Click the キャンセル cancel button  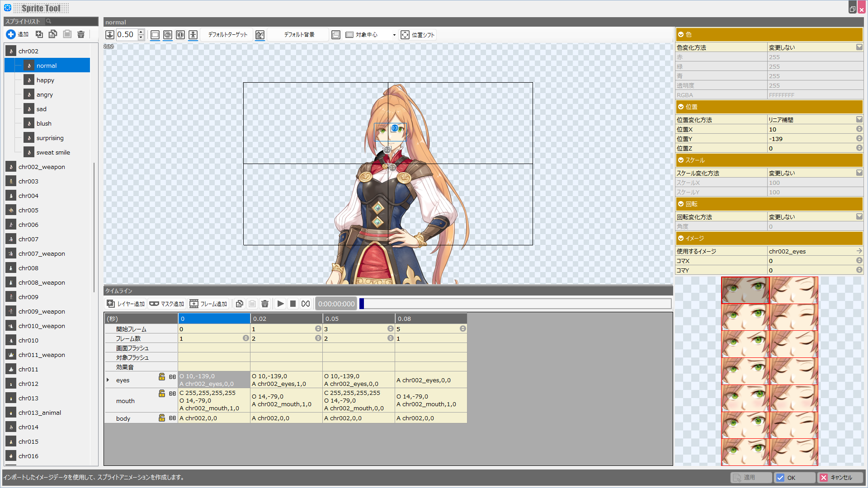pyautogui.click(x=840, y=478)
